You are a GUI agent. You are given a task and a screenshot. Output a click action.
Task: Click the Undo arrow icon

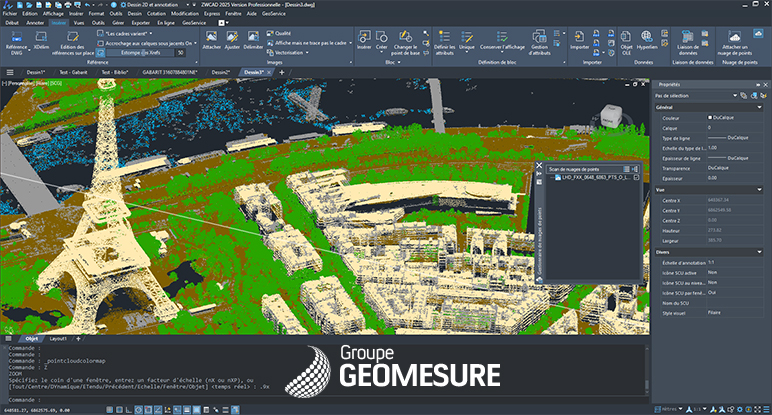[88, 4]
